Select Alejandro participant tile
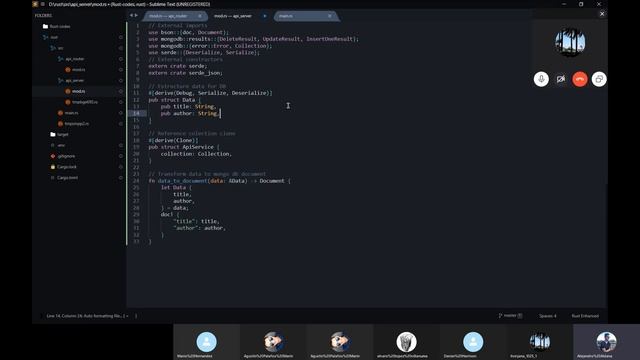This screenshot has width=640, height=360. (x=606, y=342)
